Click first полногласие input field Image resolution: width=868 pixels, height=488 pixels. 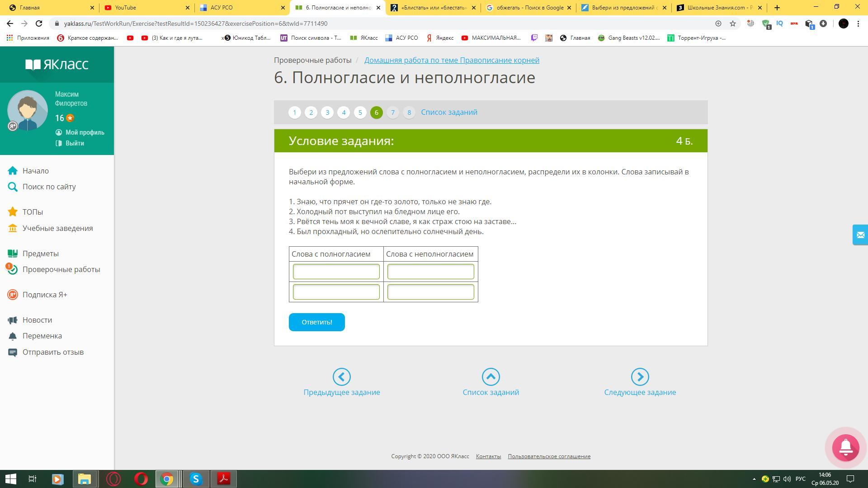pos(336,272)
